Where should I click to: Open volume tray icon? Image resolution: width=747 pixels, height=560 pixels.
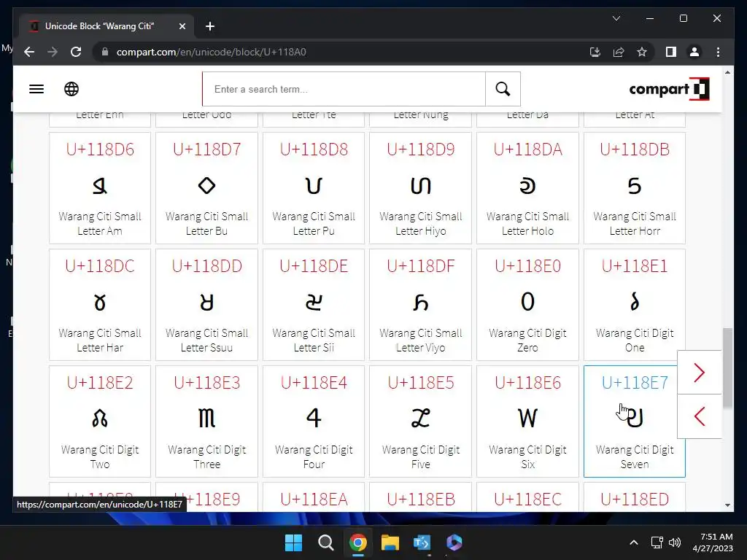(x=675, y=542)
